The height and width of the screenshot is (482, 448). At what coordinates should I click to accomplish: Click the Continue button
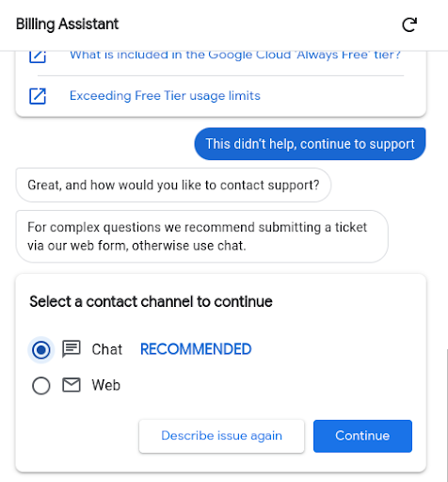point(362,436)
